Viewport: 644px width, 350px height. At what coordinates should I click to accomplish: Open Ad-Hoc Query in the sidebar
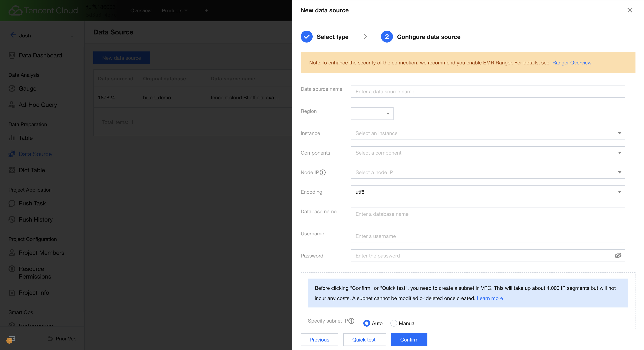click(x=37, y=105)
